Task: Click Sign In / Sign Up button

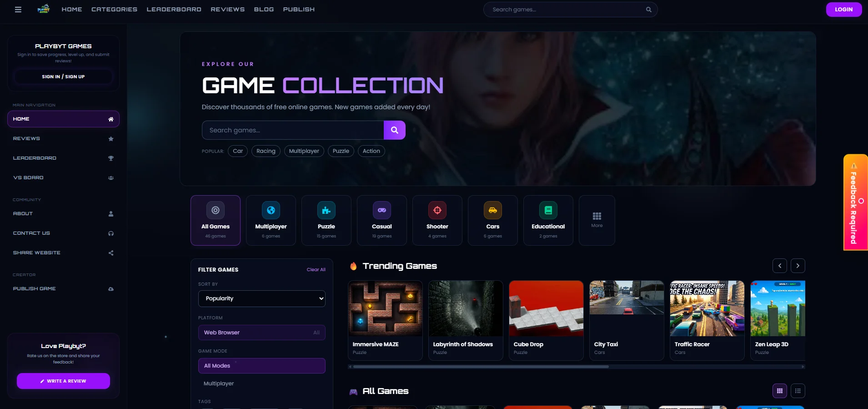Action: tap(63, 76)
